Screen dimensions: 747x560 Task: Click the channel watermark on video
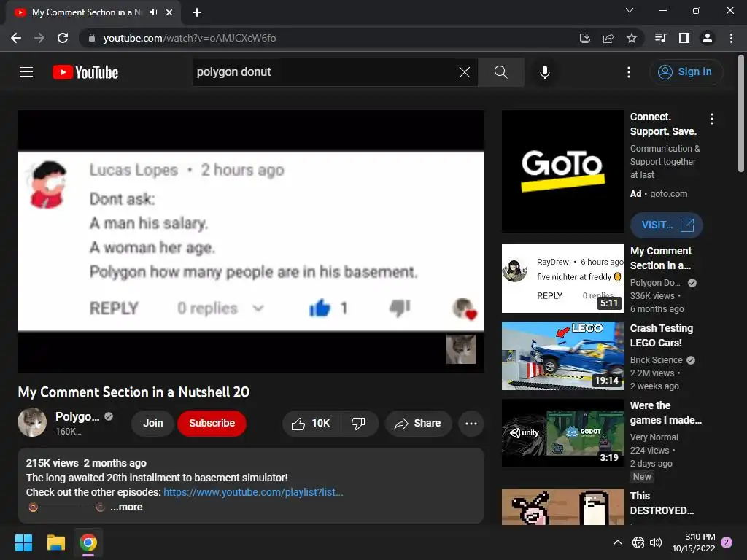pos(461,349)
